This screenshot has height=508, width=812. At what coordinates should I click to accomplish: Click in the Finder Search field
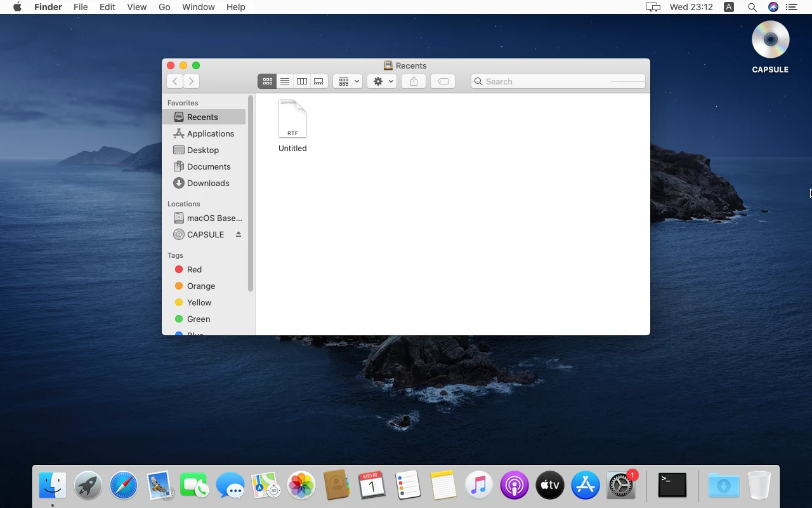click(558, 81)
